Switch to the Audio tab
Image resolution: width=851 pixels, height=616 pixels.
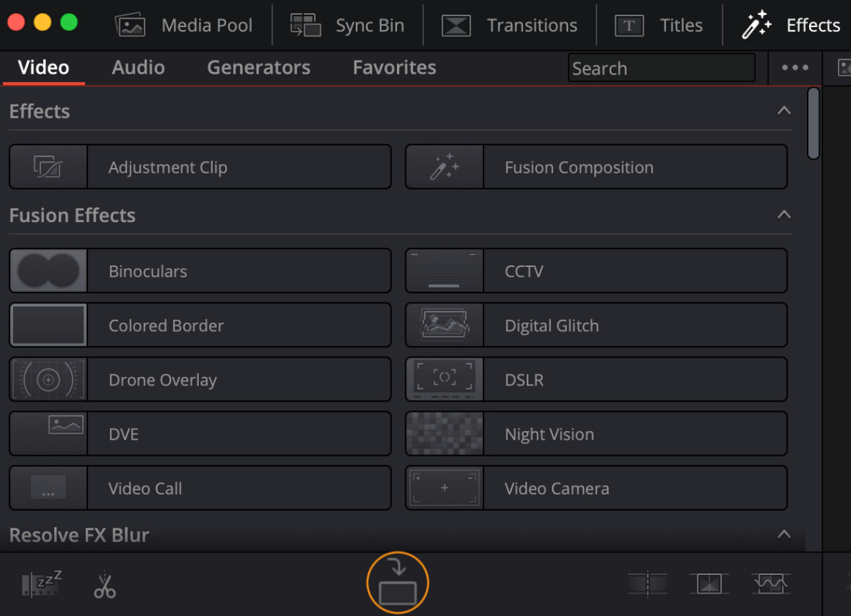(138, 67)
